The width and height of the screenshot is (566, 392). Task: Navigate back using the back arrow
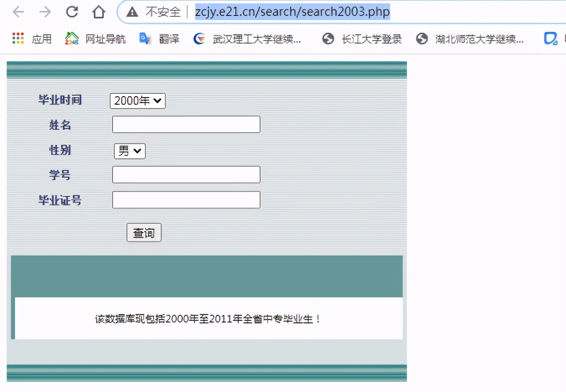tap(18, 12)
